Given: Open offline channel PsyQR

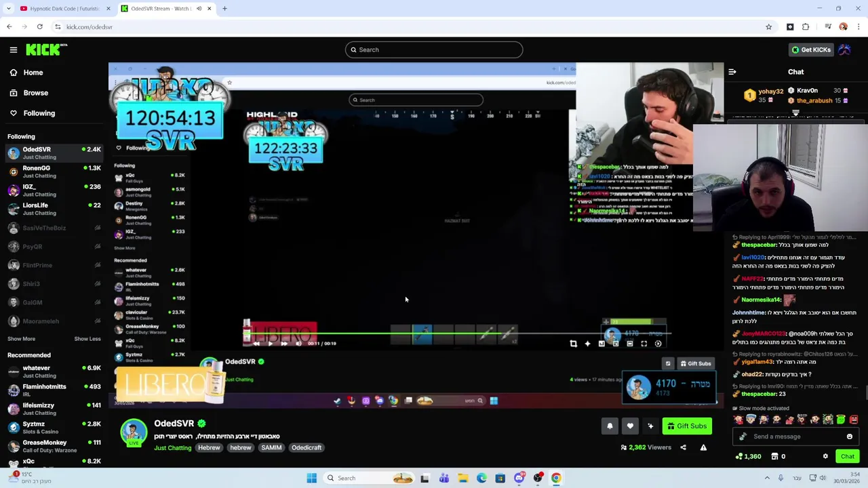Looking at the screenshot, I should [x=54, y=247].
